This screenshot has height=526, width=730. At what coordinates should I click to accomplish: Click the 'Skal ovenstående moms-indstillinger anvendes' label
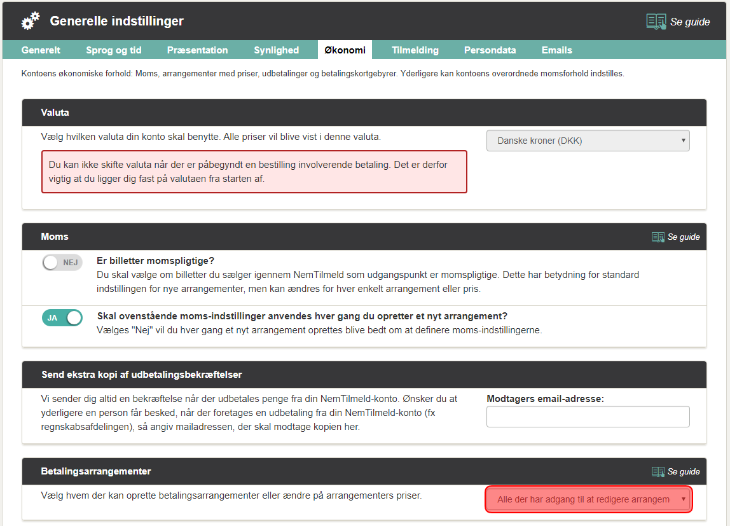[302, 316]
